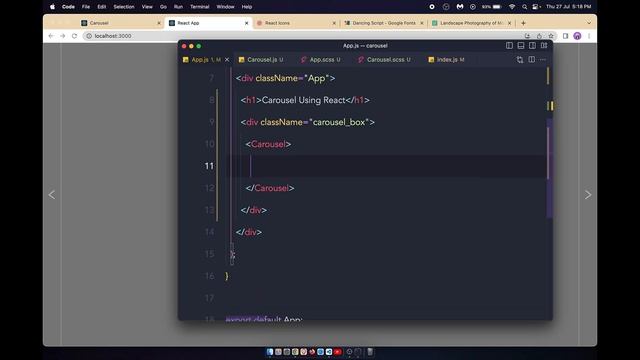Open editor More Actions ellipsis menu
This screenshot has width=640, height=360.
point(543,60)
